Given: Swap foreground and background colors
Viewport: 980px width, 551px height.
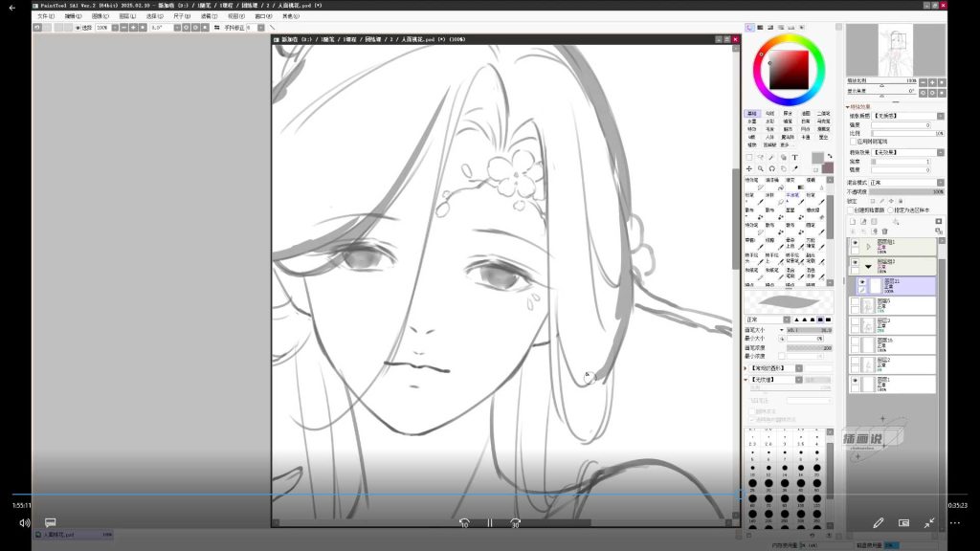Looking at the screenshot, I should 830,156.
